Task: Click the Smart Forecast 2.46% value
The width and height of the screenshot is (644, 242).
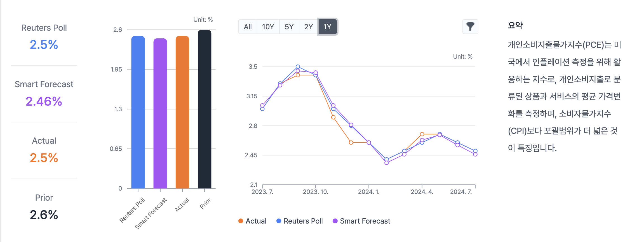Action: pos(44,101)
